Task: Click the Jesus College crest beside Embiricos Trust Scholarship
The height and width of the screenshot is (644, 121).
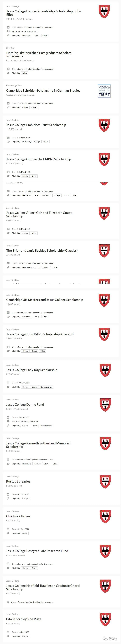Action: click(104, 125)
